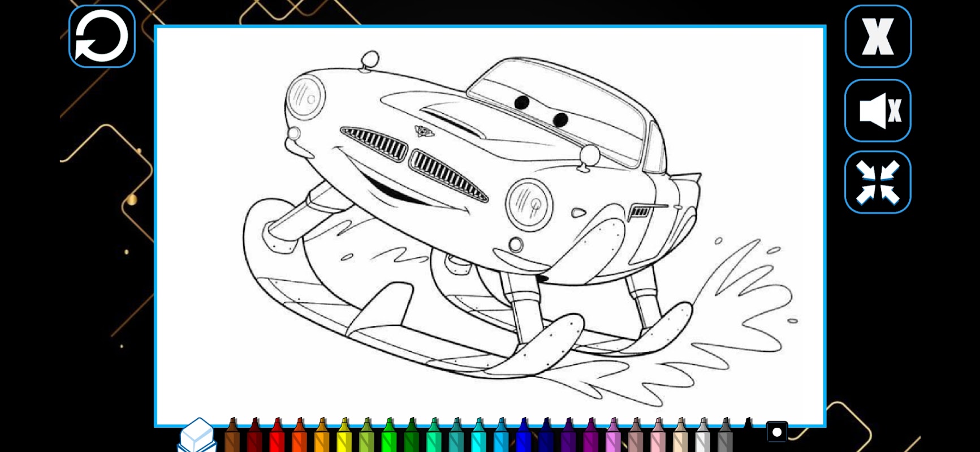Select the pure blue crayon
980x452 pixels.
point(524,436)
